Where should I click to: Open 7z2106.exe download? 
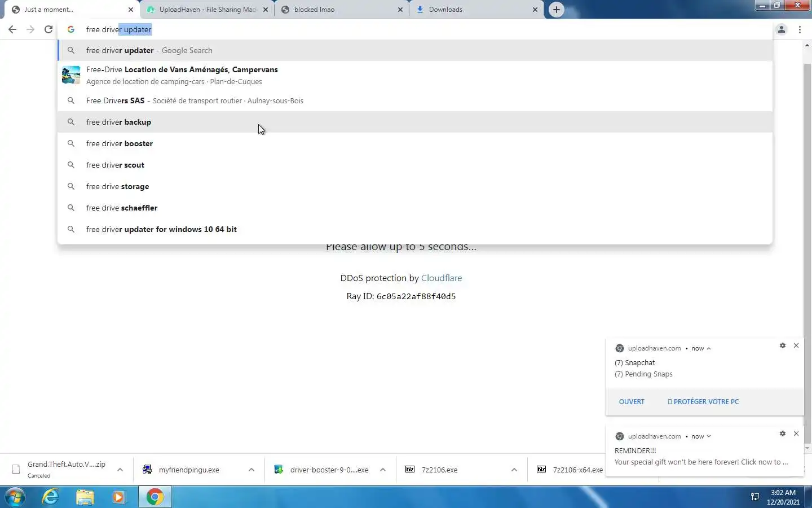pyautogui.click(x=439, y=470)
